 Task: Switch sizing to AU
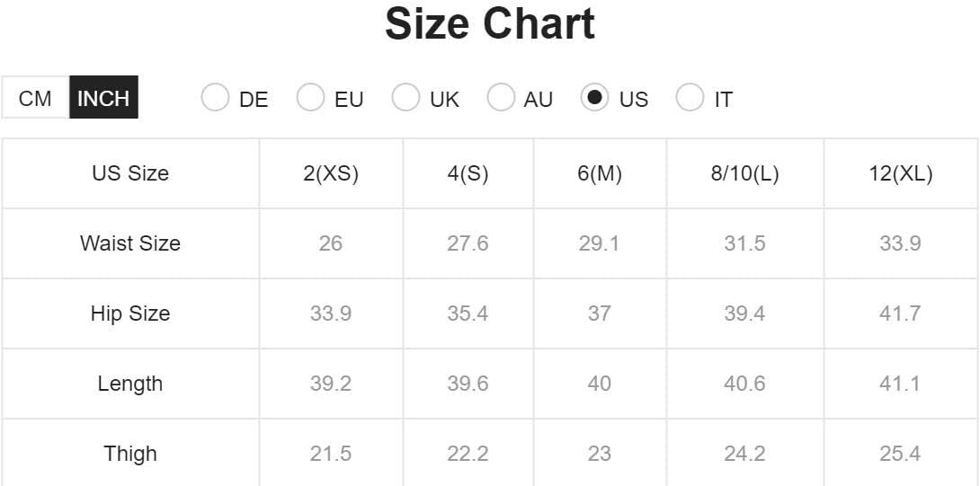pyautogui.click(x=501, y=98)
